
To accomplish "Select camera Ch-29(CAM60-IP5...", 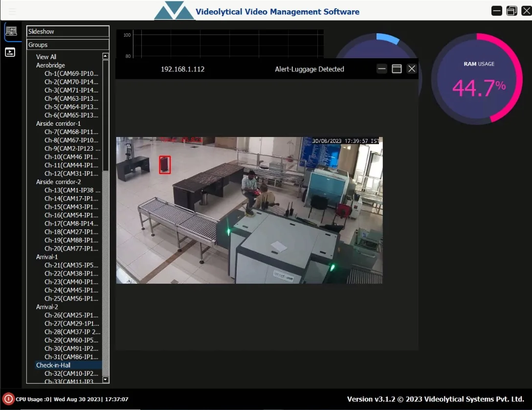I will (x=71, y=340).
